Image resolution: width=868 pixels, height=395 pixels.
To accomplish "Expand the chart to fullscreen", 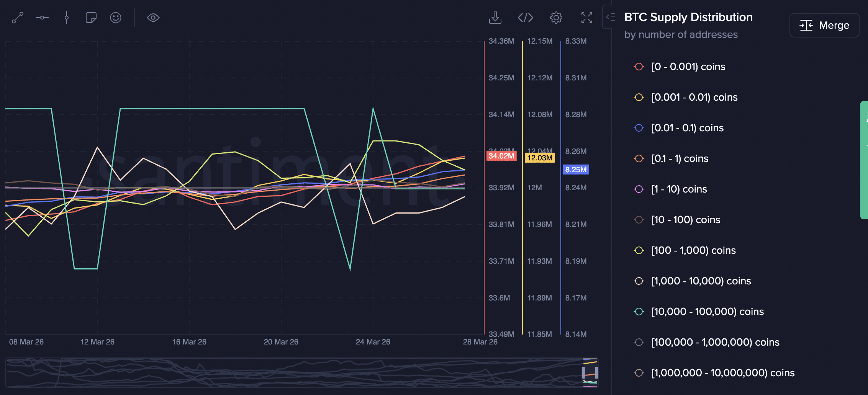I will coord(586,18).
